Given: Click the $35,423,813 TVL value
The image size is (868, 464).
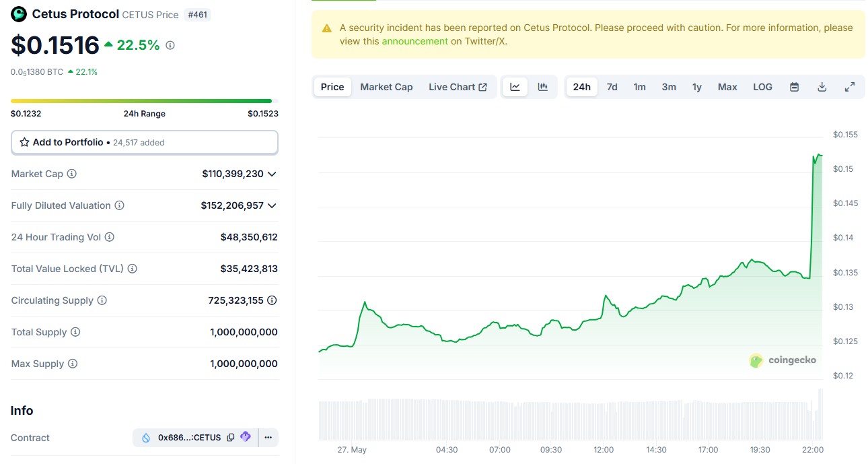Looking at the screenshot, I should click(x=249, y=269).
